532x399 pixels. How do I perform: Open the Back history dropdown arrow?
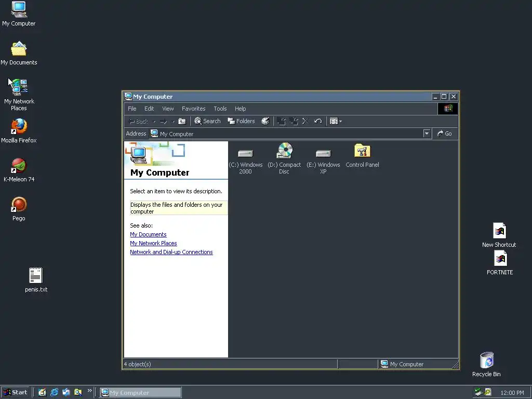pos(154,122)
